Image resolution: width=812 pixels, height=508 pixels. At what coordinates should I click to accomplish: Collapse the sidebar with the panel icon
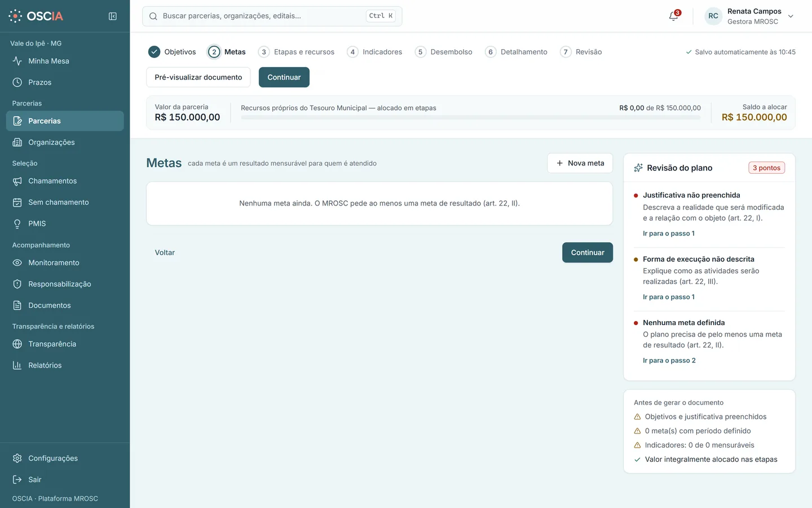113,16
